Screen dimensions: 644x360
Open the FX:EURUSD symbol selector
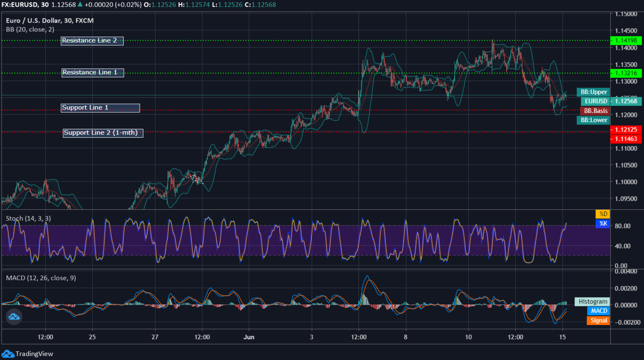click(19, 5)
